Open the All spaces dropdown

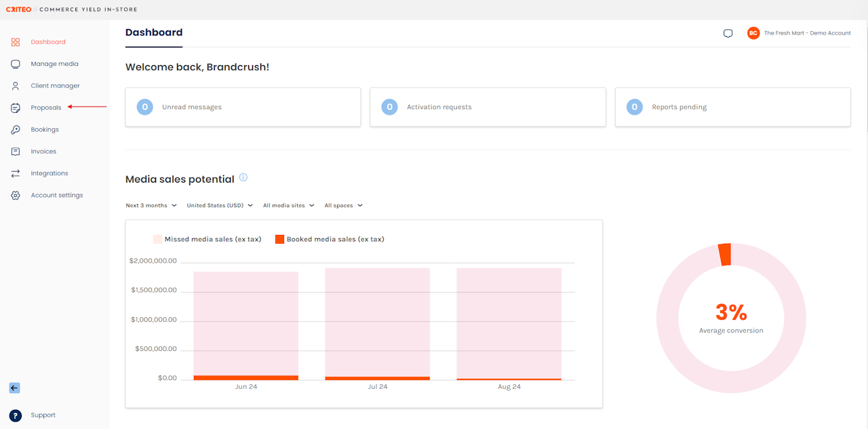tap(343, 206)
